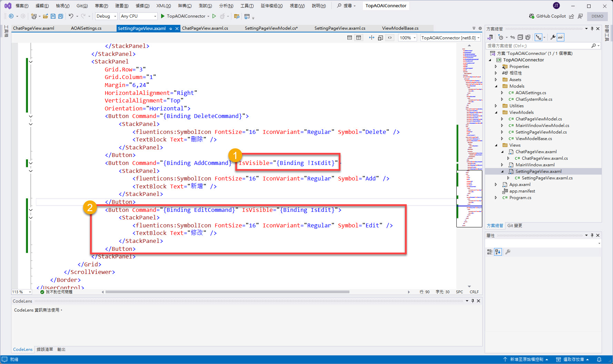Click the Navigate Backward arrow icon

[x=11, y=16]
